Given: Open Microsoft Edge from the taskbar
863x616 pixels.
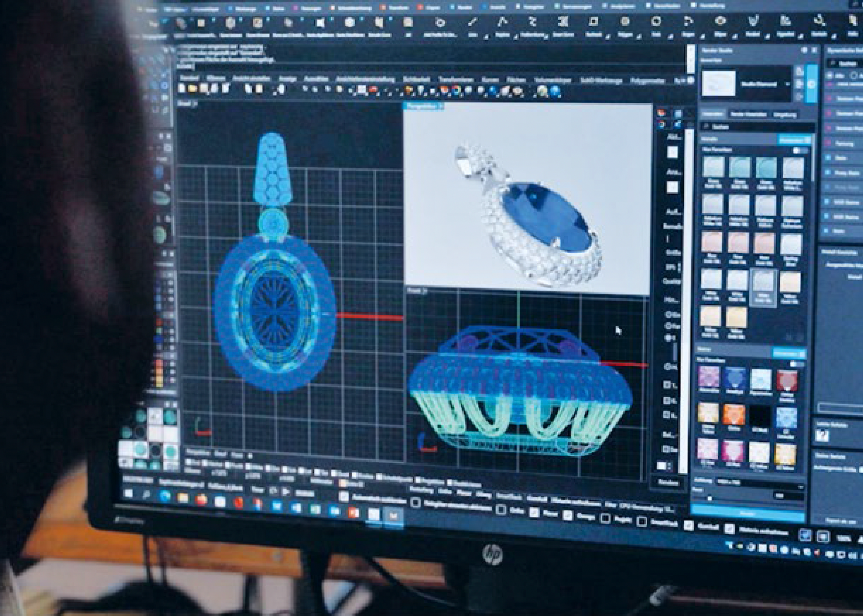Looking at the screenshot, I should [x=165, y=496].
